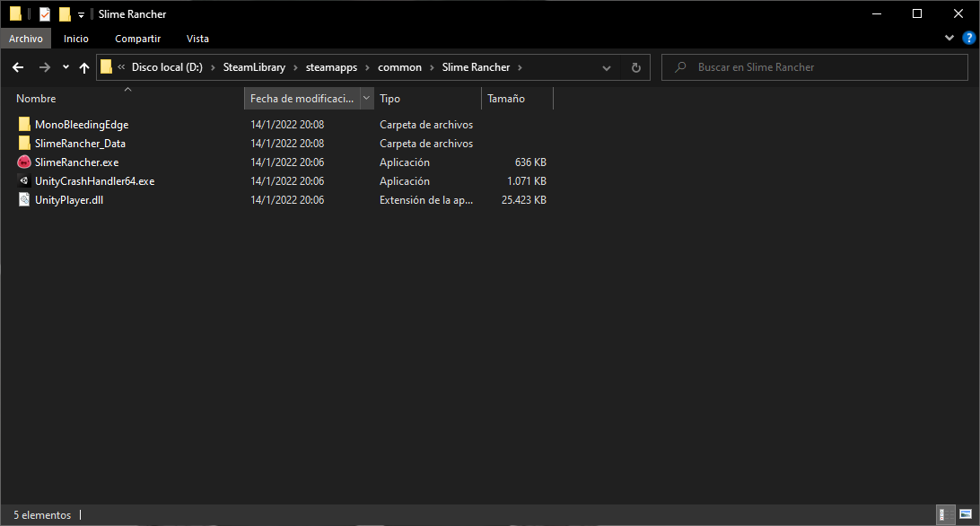980x526 pixels.
Task: Sort by the Nombre column header
Action: tap(128, 98)
